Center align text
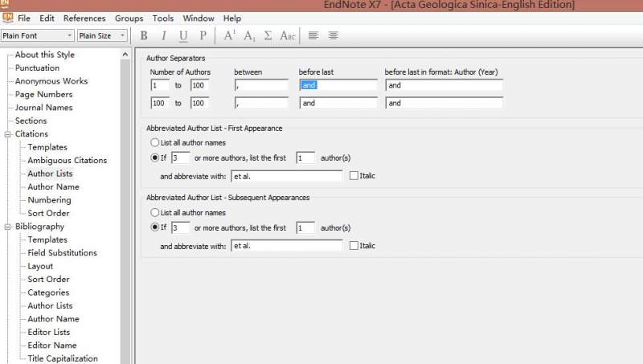 point(334,35)
